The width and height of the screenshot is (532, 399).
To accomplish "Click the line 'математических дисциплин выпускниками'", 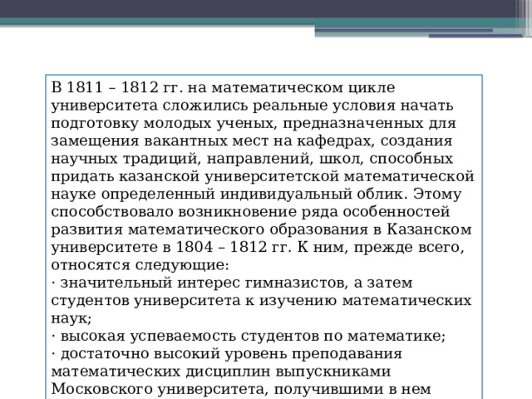I will coord(221,372).
